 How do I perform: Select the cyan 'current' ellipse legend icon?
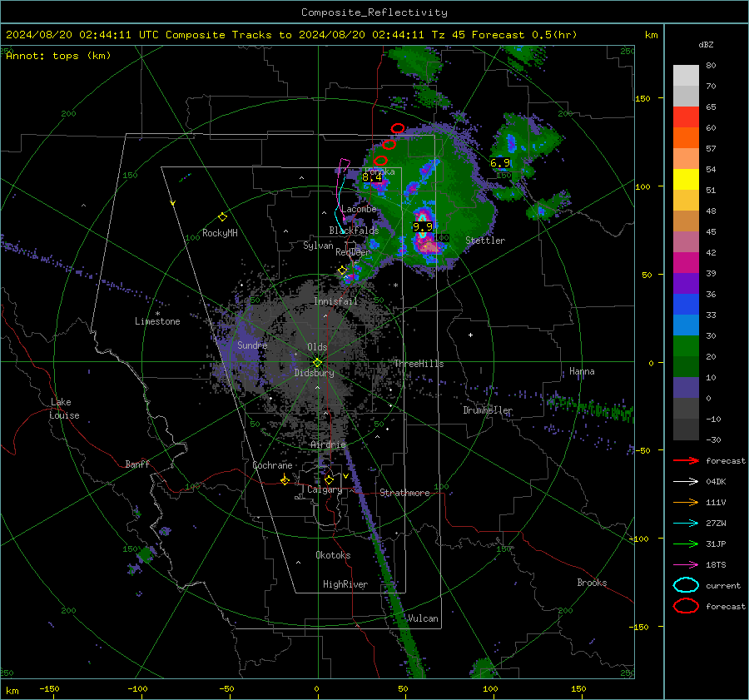point(686,585)
